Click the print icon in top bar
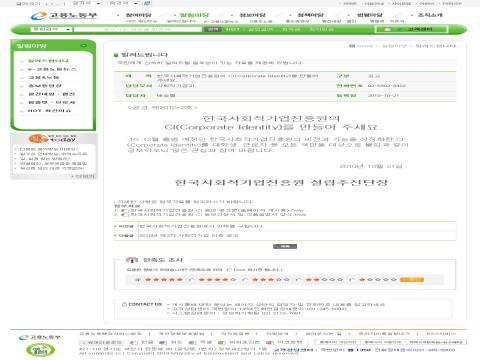Image resolution: width=480 pixels, height=360 pixels. point(147,3)
